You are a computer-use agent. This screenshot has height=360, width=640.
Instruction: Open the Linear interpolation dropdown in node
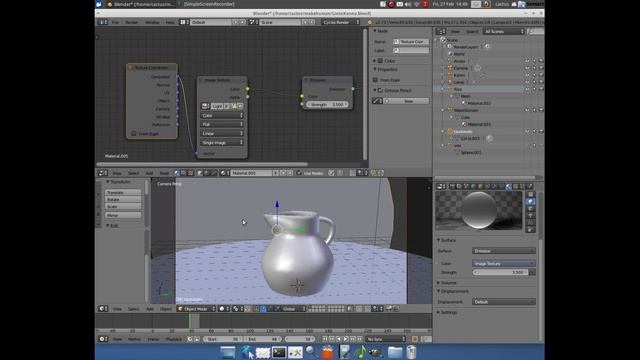coord(222,133)
